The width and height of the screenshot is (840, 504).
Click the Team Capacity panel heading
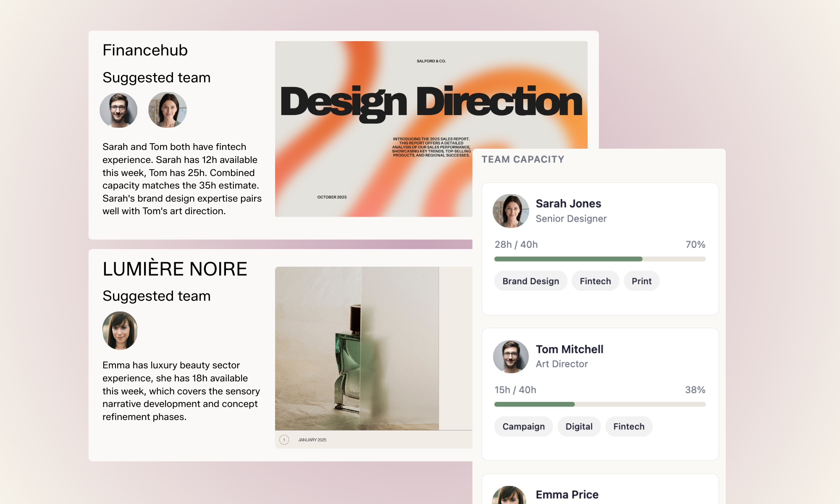pos(522,160)
